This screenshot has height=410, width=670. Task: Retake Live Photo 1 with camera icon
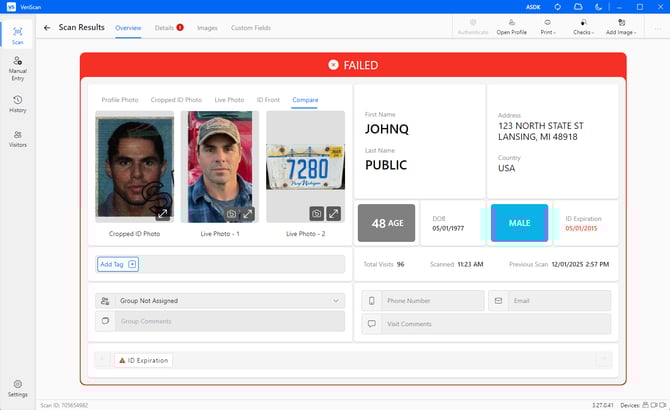(231, 213)
